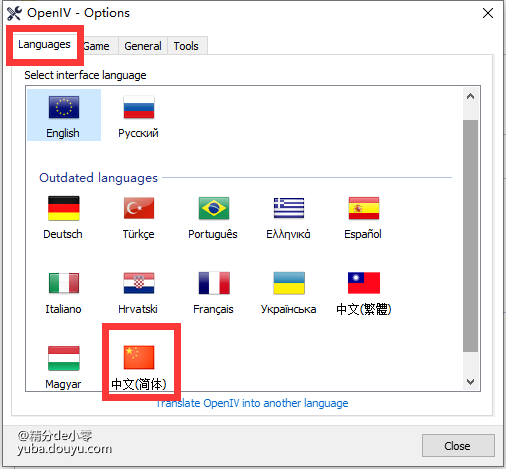Screen dimensions: 506x469
Task: Click the 'Français' label text
Action: pyautogui.click(x=213, y=309)
